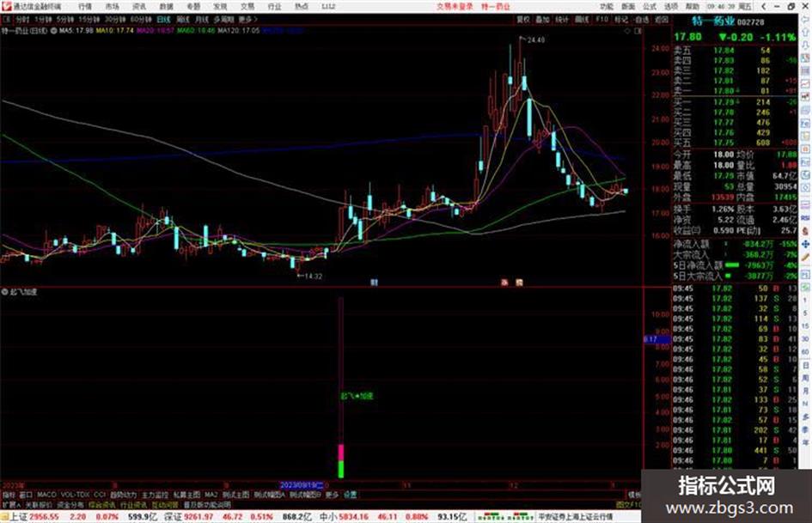Click the orange event marker below chart
Screen dimensions: 812x523
(519, 283)
